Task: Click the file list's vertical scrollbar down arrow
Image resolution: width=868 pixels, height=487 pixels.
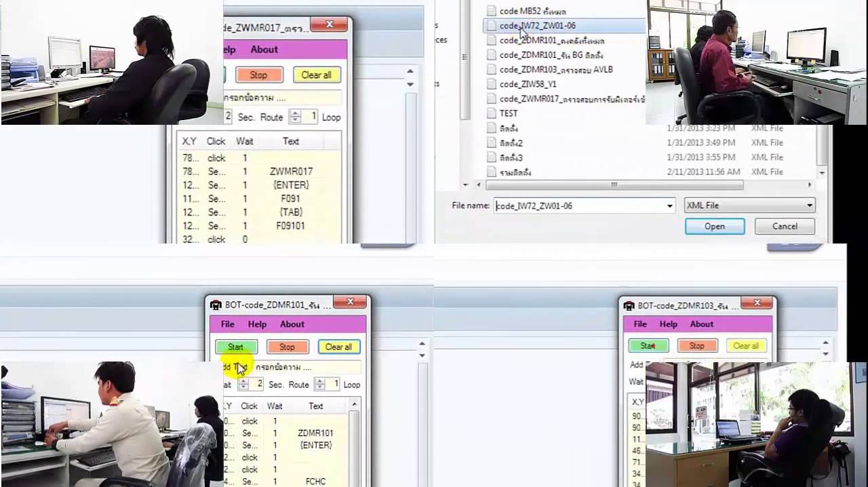Action: coord(823,172)
